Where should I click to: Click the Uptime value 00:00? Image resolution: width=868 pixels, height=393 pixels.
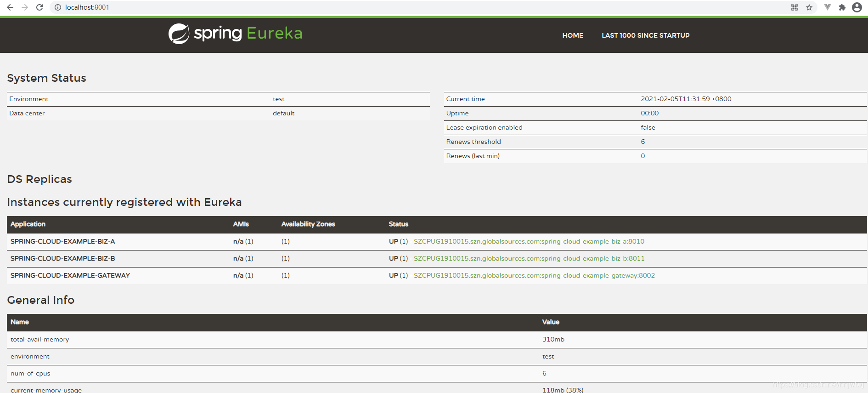pos(649,113)
